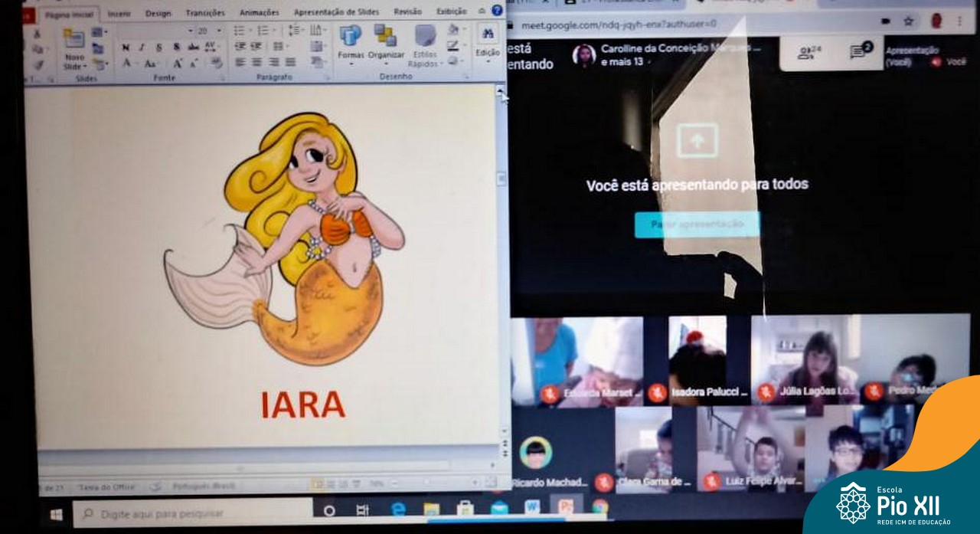
Task: Insert a numbered list in PowerPoint
Action: [x=263, y=31]
